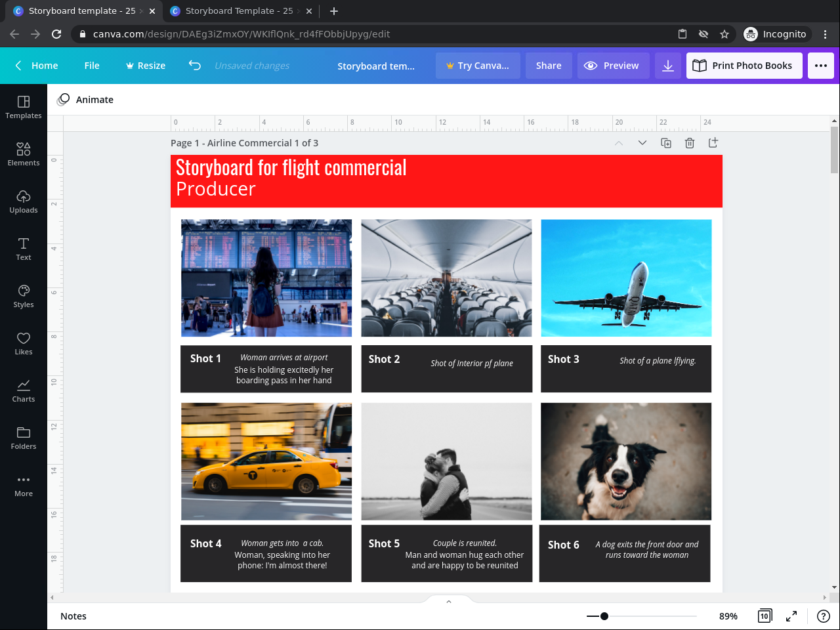The width and height of the screenshot is (840, 630).
Task: Click the Share button
Action: pyautogui.click(x=549, y=66)
